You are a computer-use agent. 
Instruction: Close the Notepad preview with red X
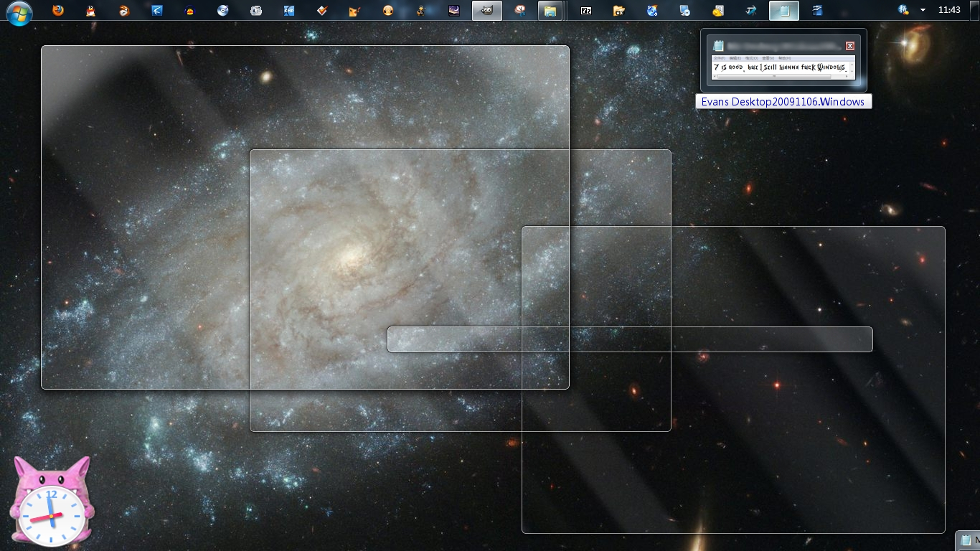[850, 46]
